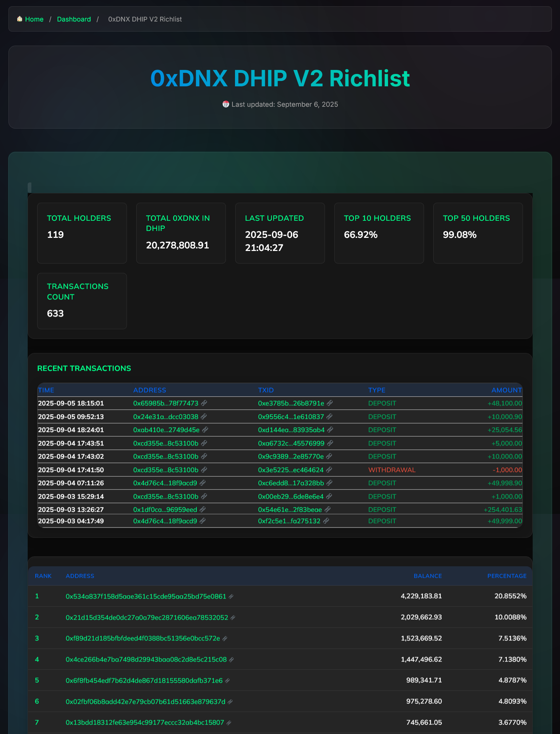Click the BALANCE column header
The image size is (560, 734).
click(x=427, y=576)
